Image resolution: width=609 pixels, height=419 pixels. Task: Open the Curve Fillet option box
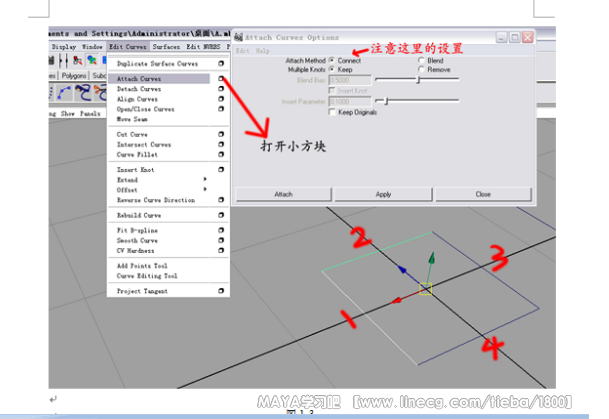tap(221, 154)
